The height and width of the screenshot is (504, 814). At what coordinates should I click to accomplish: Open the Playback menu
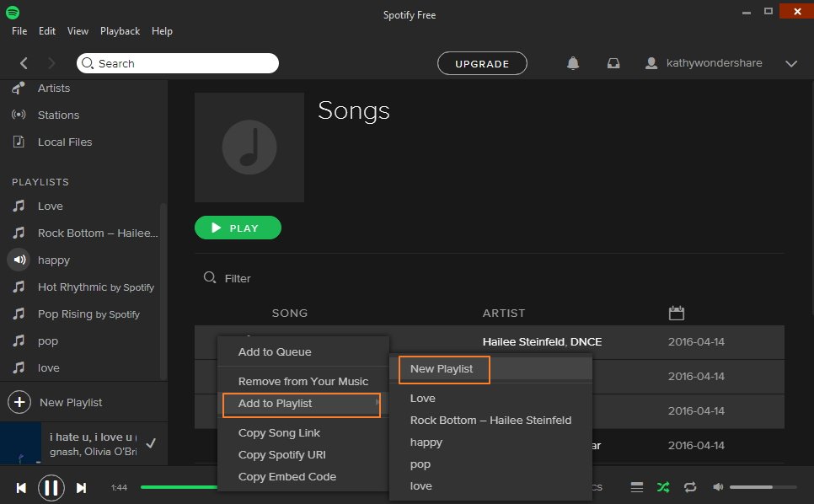(x=120, y=31)
